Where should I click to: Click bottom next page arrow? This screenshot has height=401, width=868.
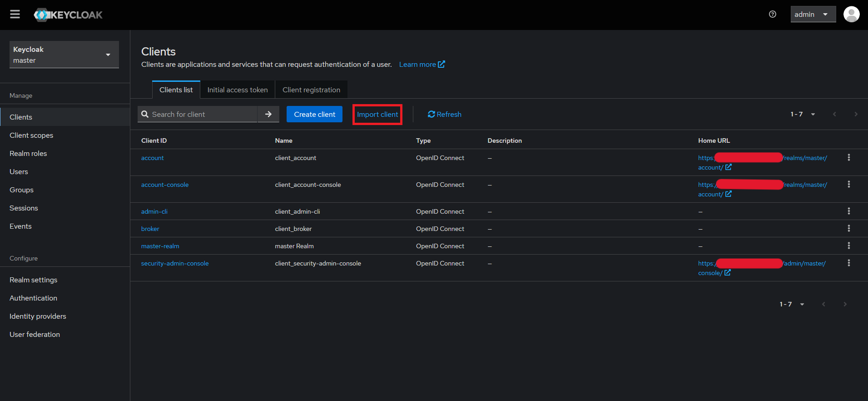point(845,304)
